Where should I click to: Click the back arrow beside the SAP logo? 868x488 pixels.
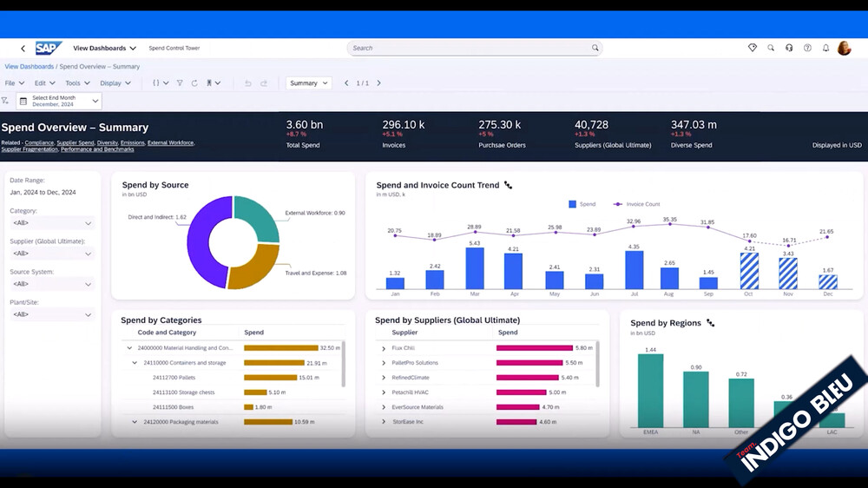pos(23,49)
